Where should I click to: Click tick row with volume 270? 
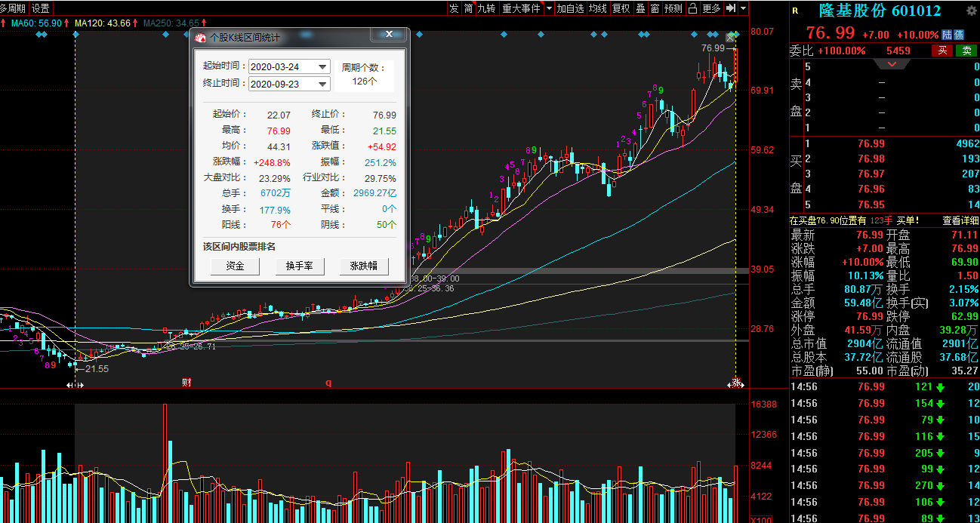point(884,485)
